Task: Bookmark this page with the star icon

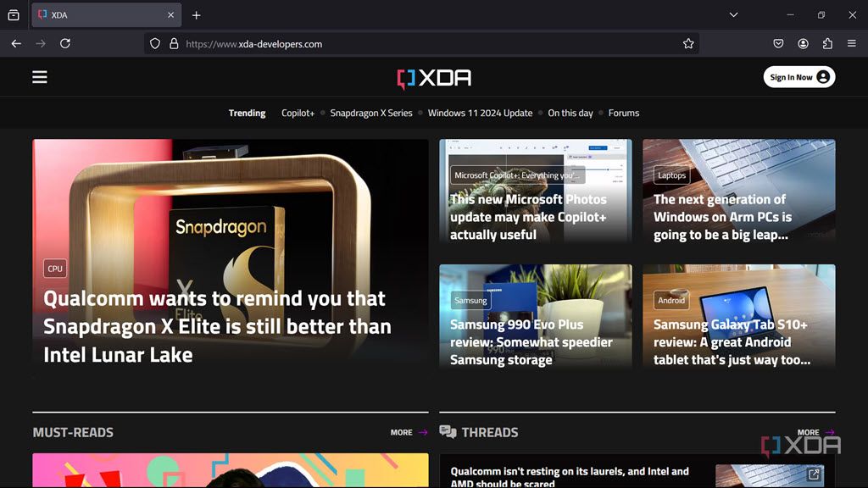Action: (x=688, y=44)
